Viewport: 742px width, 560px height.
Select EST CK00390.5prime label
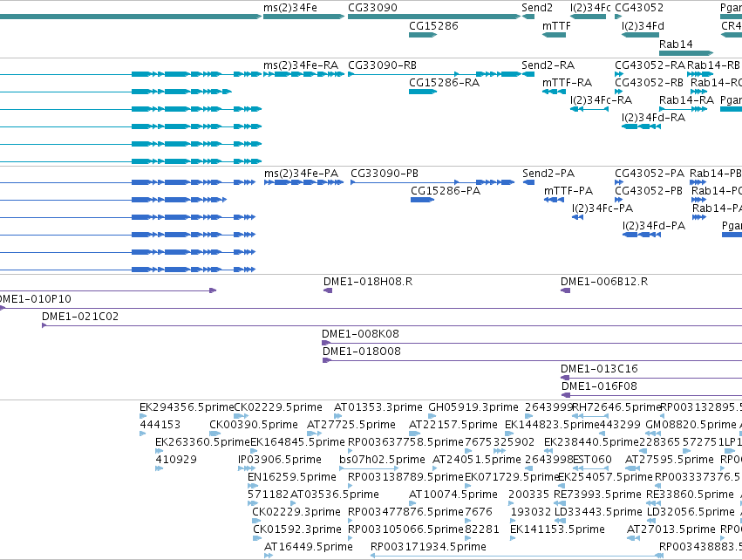254,424
